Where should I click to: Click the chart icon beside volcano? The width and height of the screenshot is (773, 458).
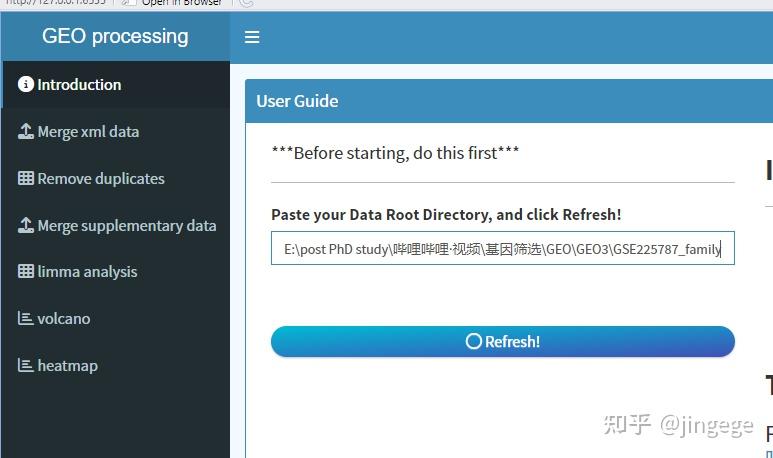pyautogui.click(x=26, y=319)
